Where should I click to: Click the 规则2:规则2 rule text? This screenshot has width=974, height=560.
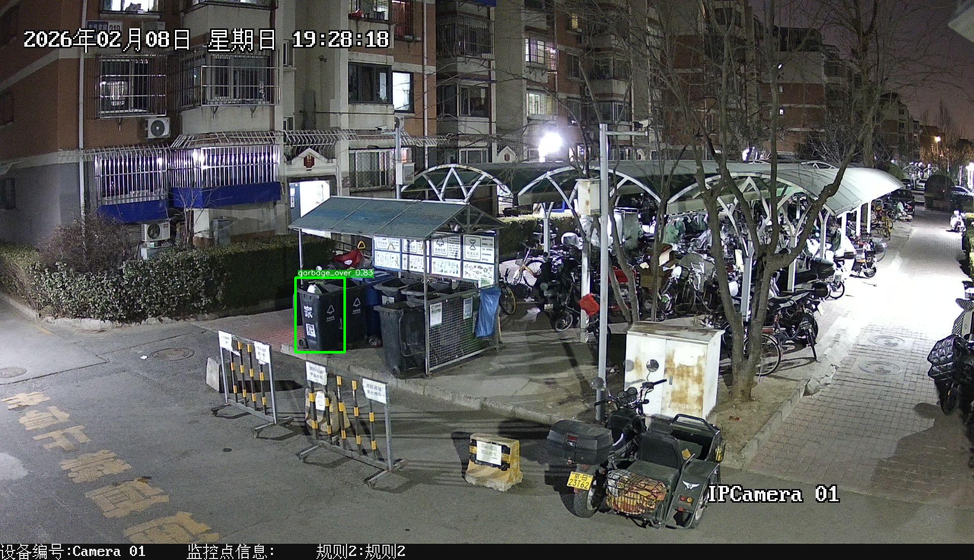361,551
